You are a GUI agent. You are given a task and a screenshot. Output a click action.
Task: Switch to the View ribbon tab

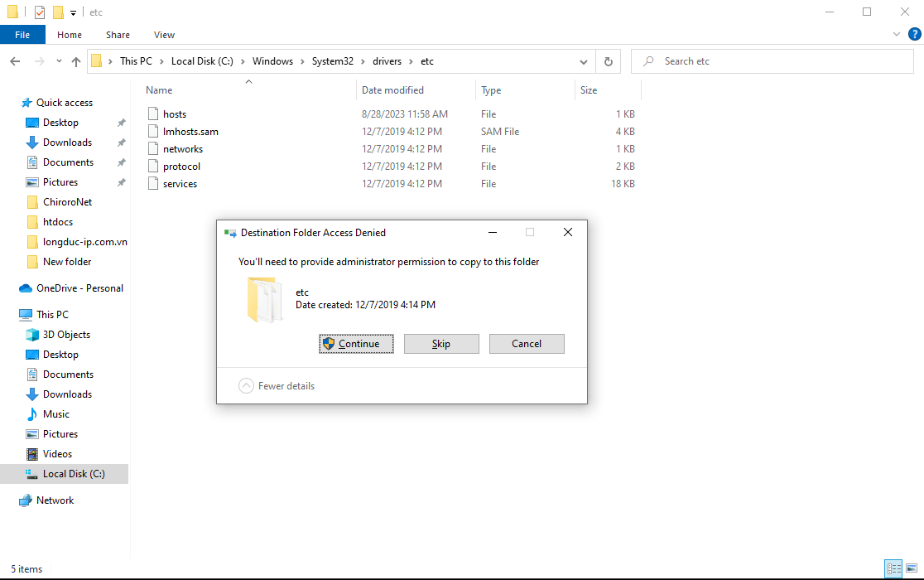tap(164, 35)
